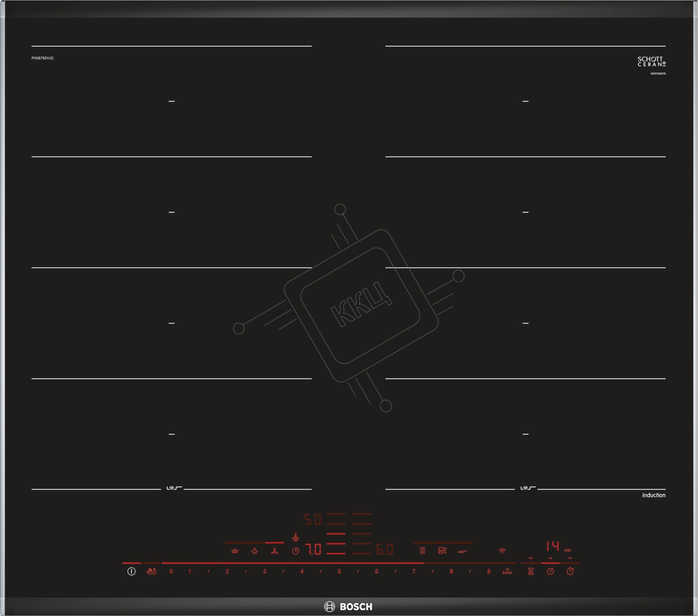Screen dimensions: 698x616
Task: Set power slider to level 5
Action: 339,572
